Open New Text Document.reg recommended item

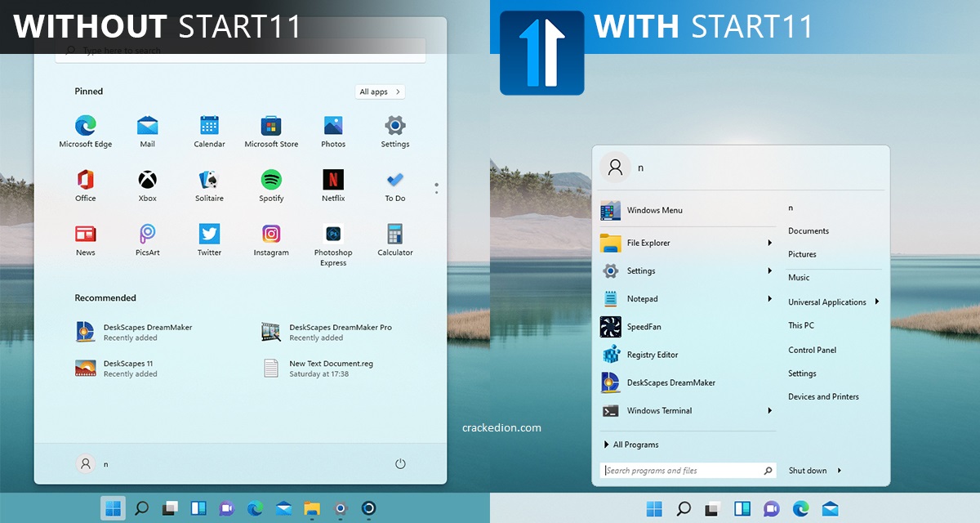[318, 368]
